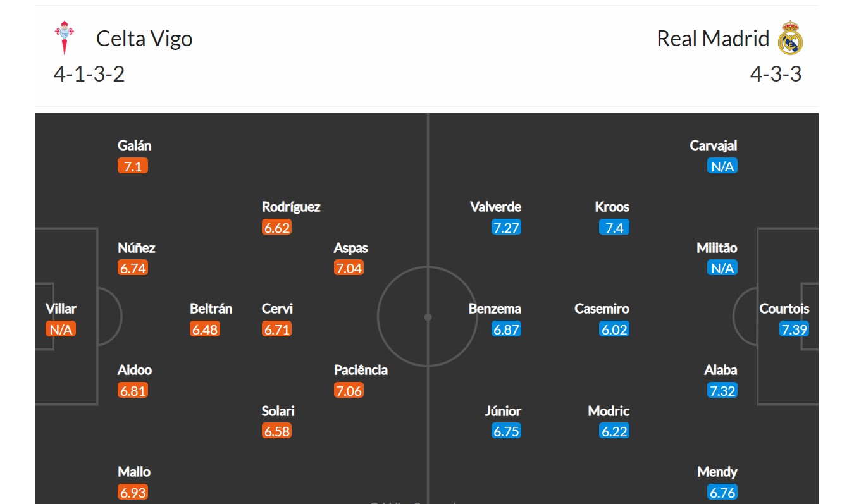854x504 pixels.
Task: Click the Celta Vigo club crest
Action: point(65,37)
